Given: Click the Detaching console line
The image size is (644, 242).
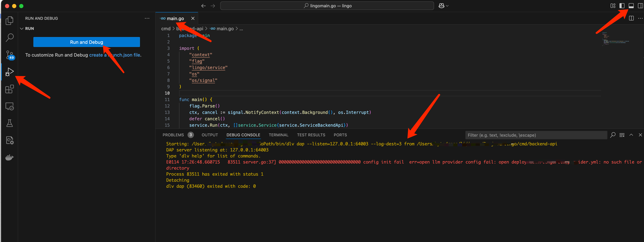Looking at the screenshot, I should 177,180.
